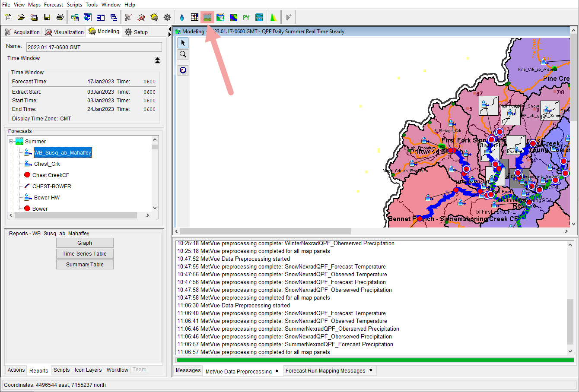Select Chest CreekCF in forecast tree
The image size is (579, 392).
(51, 175)
